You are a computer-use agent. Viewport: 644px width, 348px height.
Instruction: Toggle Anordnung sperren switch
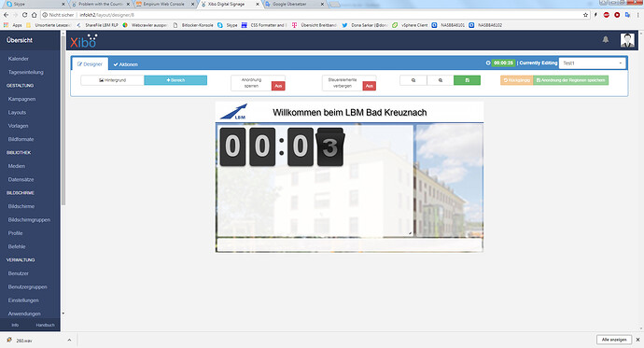pyautogui.click(x=278, y=86)
